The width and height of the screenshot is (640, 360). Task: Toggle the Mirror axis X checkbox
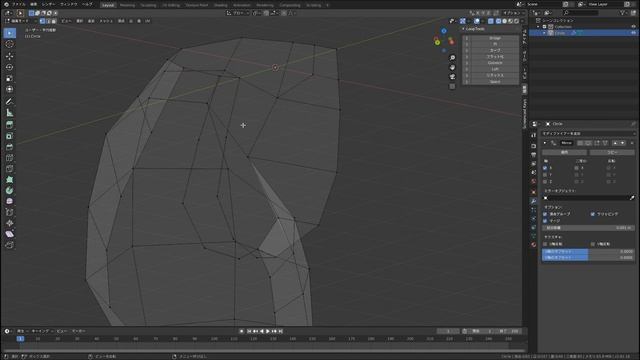(545, 168)
